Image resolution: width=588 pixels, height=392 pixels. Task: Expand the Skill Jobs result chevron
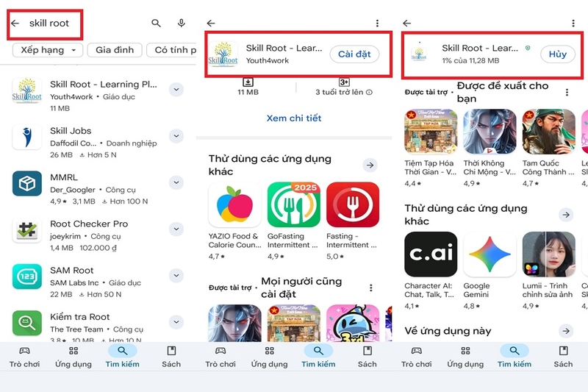click(x=176, y=136)
